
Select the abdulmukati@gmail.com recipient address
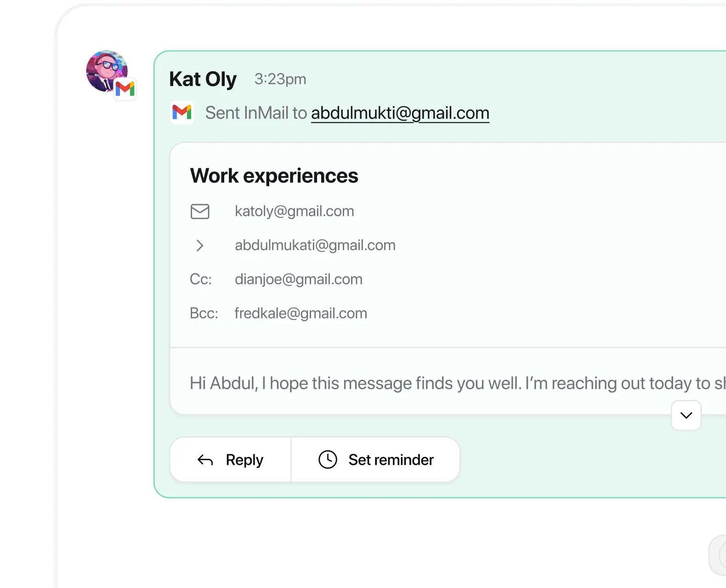[315, 245]
